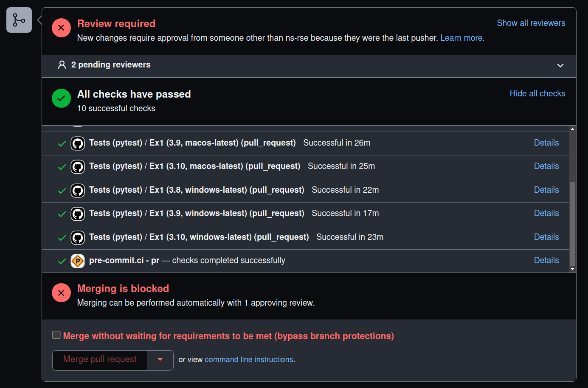Screen dimensions: 588x388
Task: Open the merge method dropdown arrow
Action: point(160,360)
